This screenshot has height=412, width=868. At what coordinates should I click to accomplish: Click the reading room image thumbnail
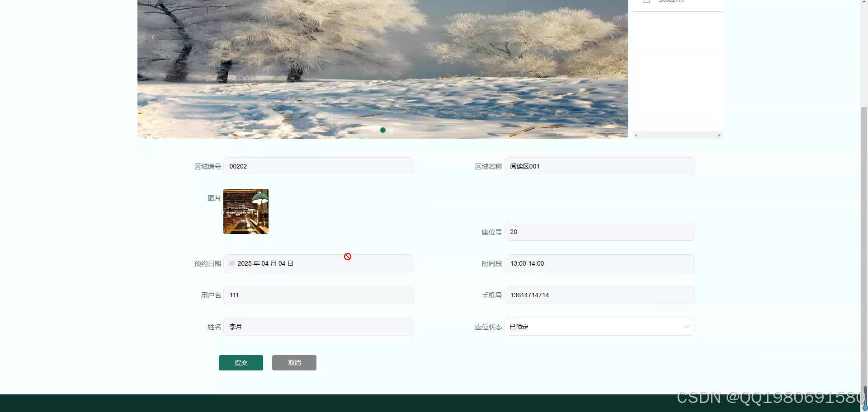click(x=245, y=211)
